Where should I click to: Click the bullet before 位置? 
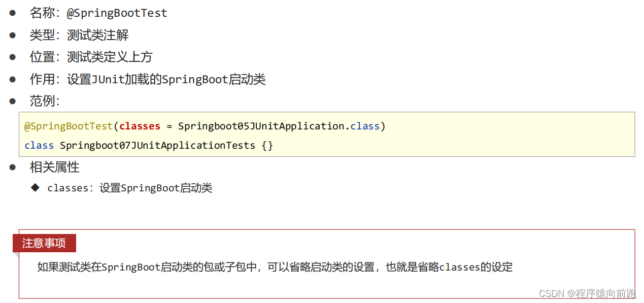tap(13, 57)
